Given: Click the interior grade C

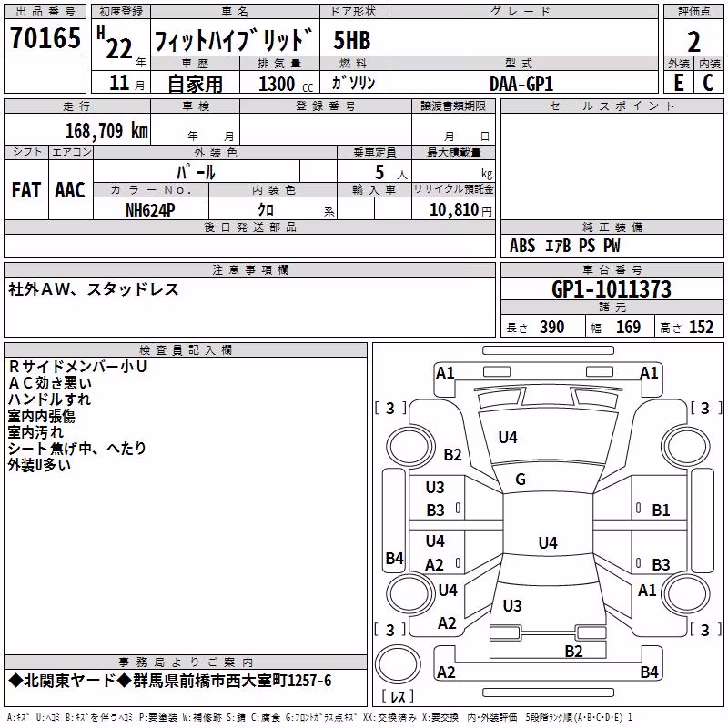Looking at the screenshot, I should pyautogui.click(x=708, y=83).
